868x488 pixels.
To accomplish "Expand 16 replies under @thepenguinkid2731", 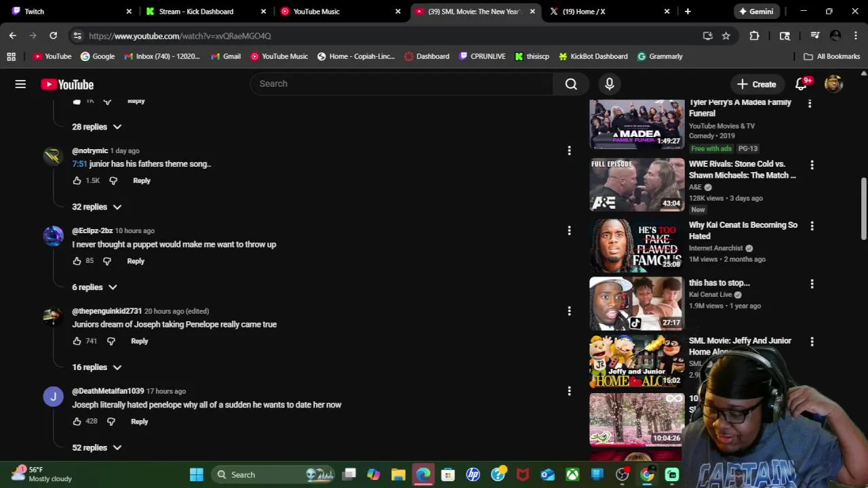I will click(97, 367).
